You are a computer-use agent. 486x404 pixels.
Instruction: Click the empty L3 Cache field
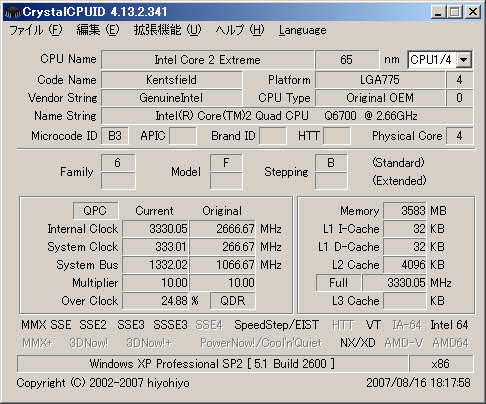405,301
